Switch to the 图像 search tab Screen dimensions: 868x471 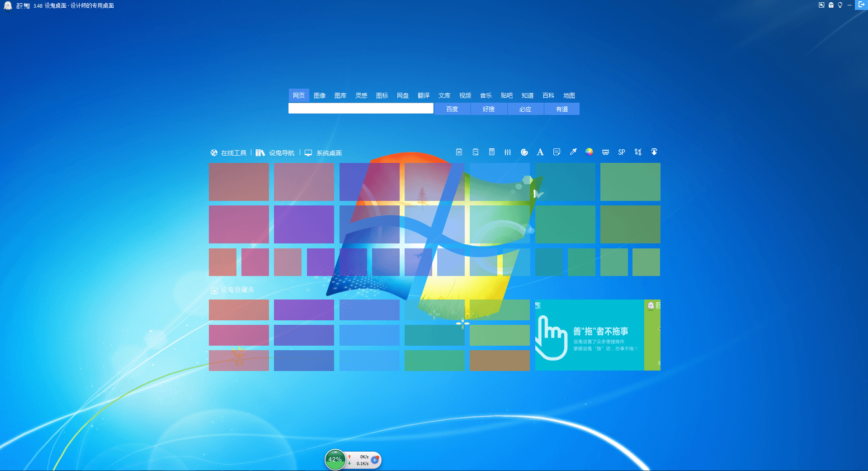(x=320, y=95)
